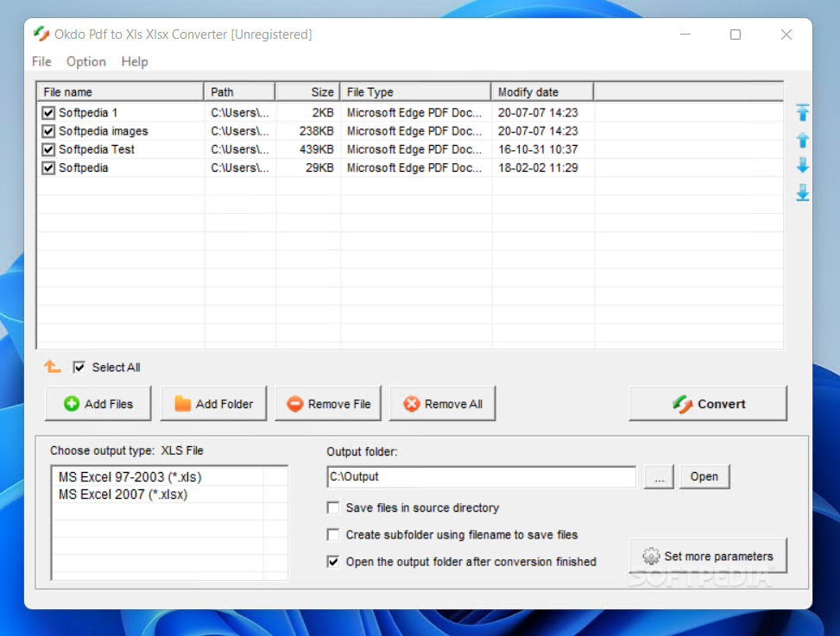Viewport: 840px width, 636px height.
Task: Click the Remove All button
Action: (443, 404)
